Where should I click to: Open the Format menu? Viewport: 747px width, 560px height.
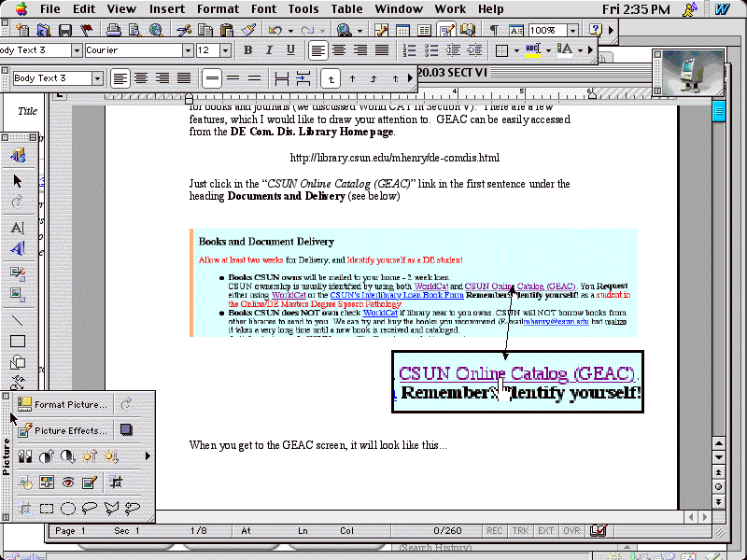(218, 9)
